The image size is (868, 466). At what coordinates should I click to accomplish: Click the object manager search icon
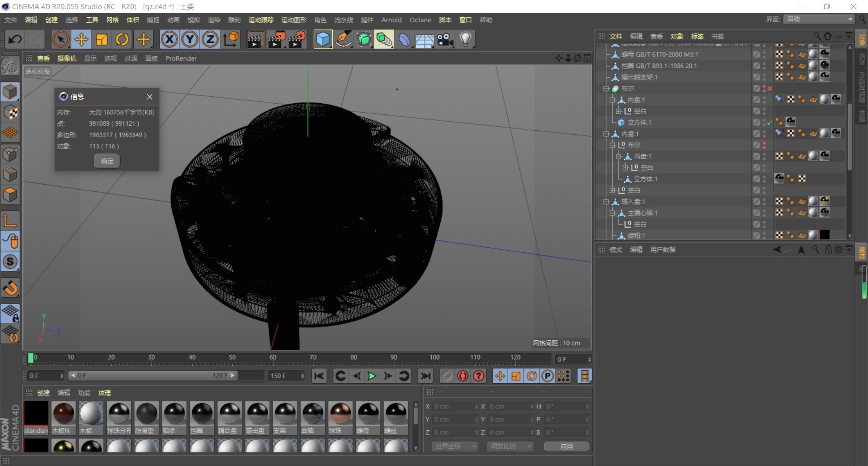click(817, 36)
